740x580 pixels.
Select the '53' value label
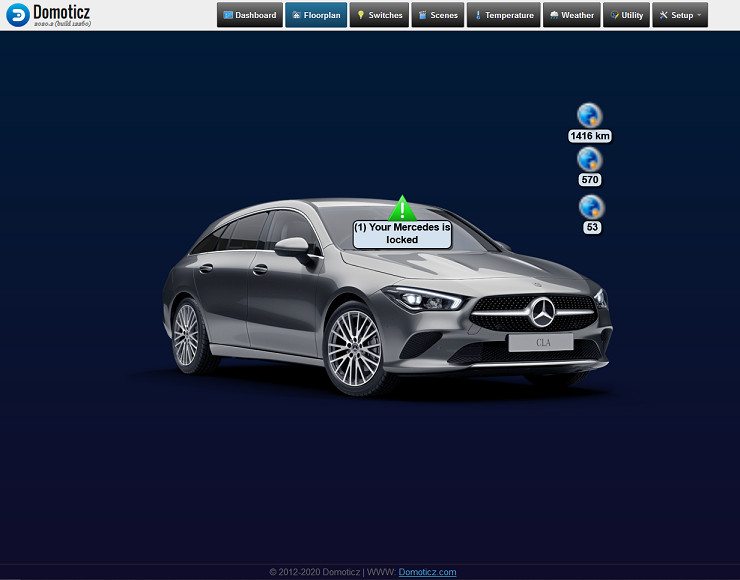[x=592, y=227]
